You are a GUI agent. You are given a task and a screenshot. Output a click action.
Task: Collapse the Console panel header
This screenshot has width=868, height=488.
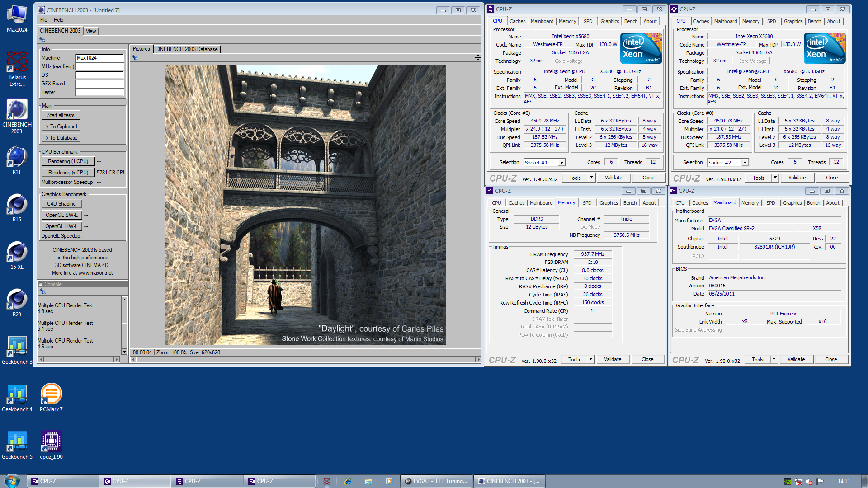41,284
